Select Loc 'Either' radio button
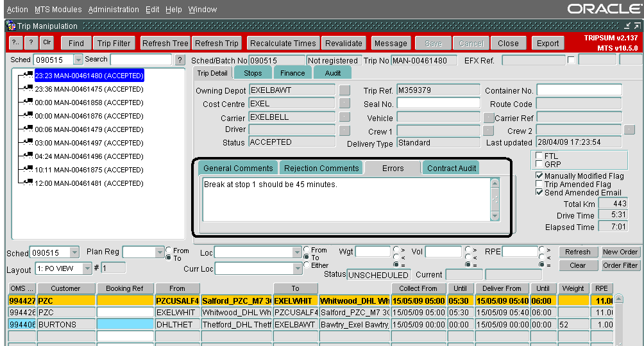Viewport: 644px width, 346px height. pos(306,265)
